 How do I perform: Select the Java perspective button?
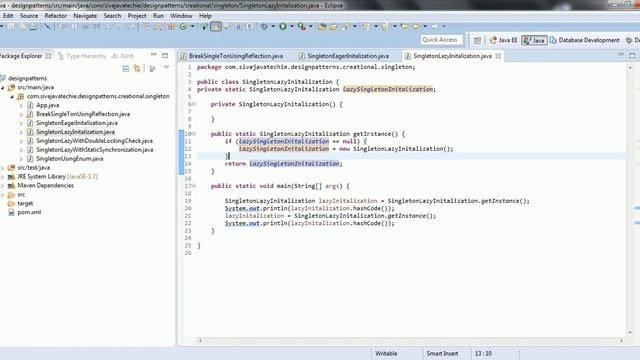pyautogui.click(x=534, y=40)
